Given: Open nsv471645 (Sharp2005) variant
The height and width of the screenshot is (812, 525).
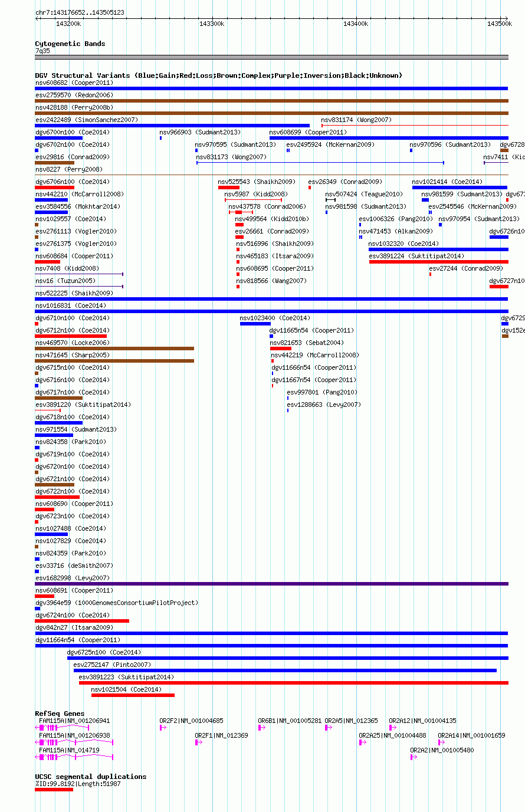Looking at the screenshot, I should pos(72,355).
